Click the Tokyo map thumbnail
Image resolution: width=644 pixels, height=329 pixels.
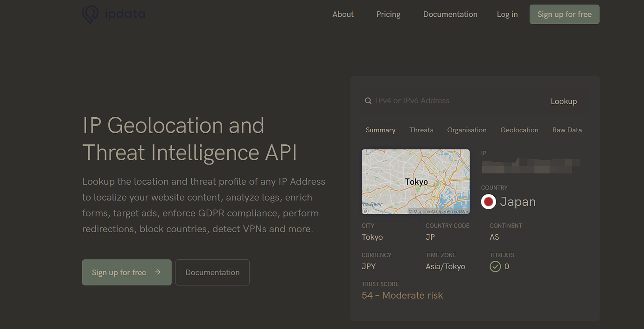click(x=416, y=182)
